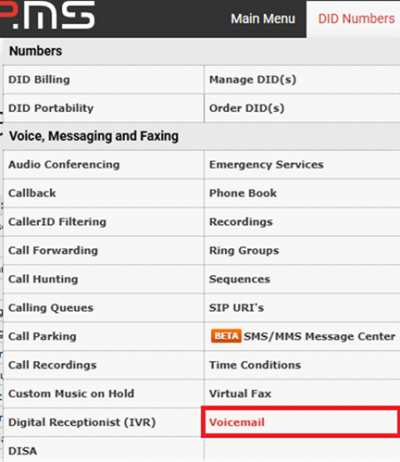The height and width of the screenshot is (462, 400).
Task: Select the DID Numbers tab
Action: click(x=356, y=19)
